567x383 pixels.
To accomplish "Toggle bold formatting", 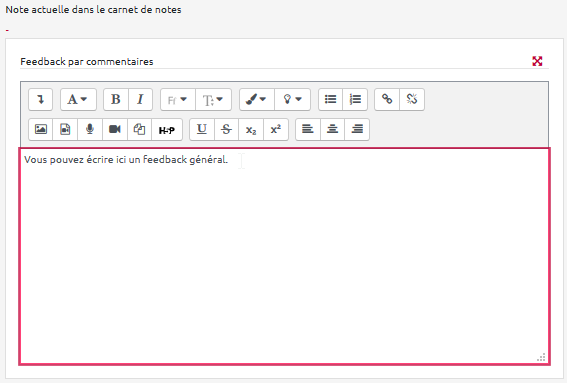I will 116,99.
